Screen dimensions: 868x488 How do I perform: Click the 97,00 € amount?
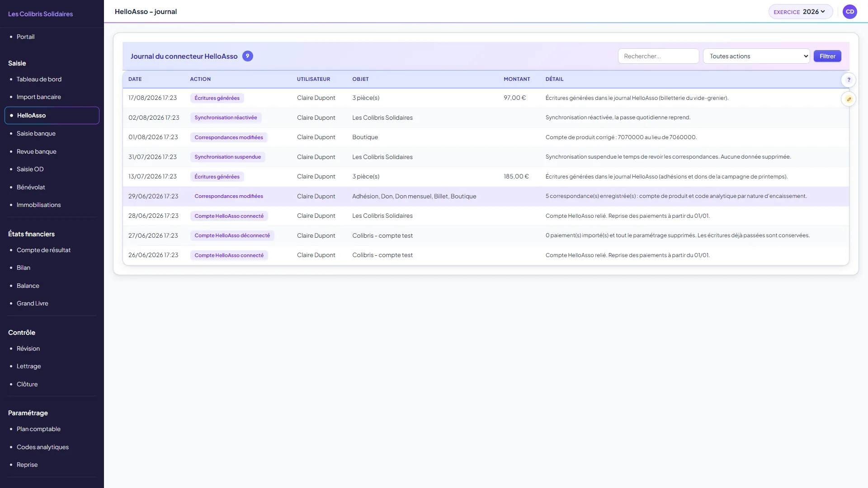point(514,98)
